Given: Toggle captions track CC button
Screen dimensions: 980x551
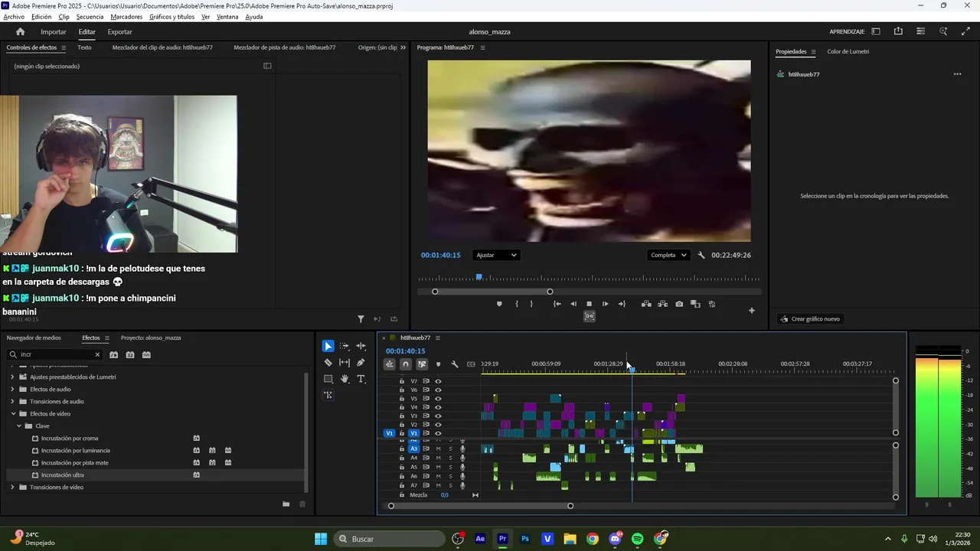Looking at the screenshot, I should (x=471, y=364).
